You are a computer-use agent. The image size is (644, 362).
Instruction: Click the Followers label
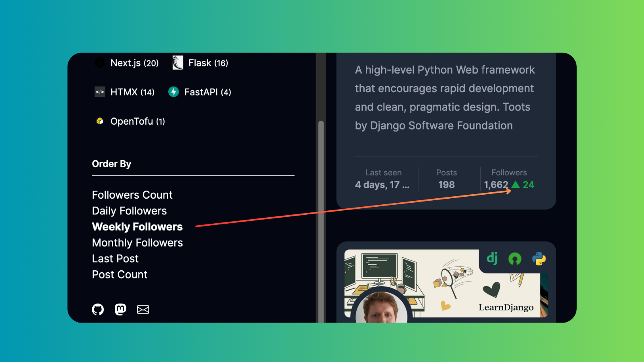(509, 173)
